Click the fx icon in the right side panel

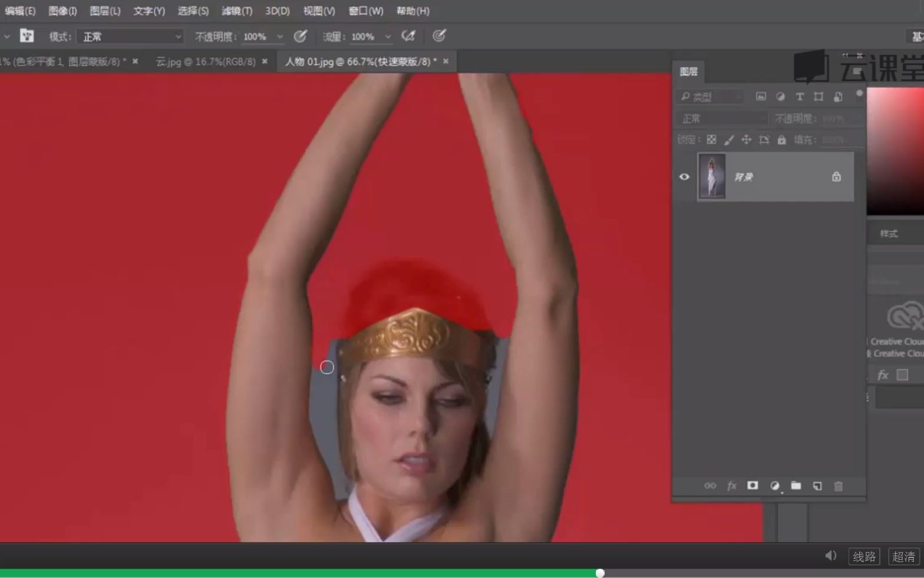point(883,375)
